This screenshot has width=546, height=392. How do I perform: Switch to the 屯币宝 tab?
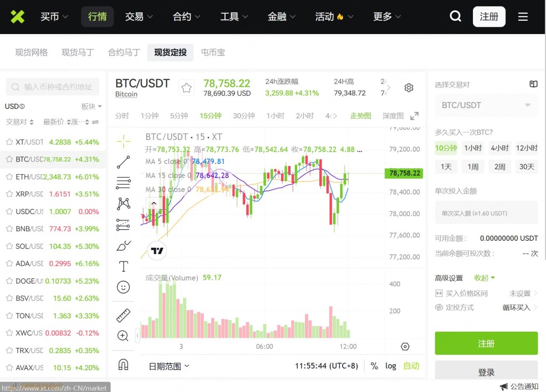click(213, 53)
